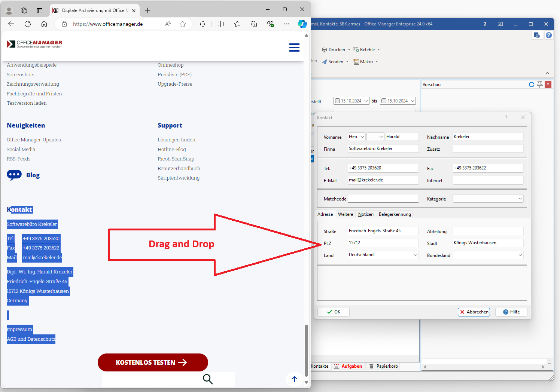Click the KOSTENLOS TESTEN button
Screen dimensions: 560x392
(x=153, y=362)
